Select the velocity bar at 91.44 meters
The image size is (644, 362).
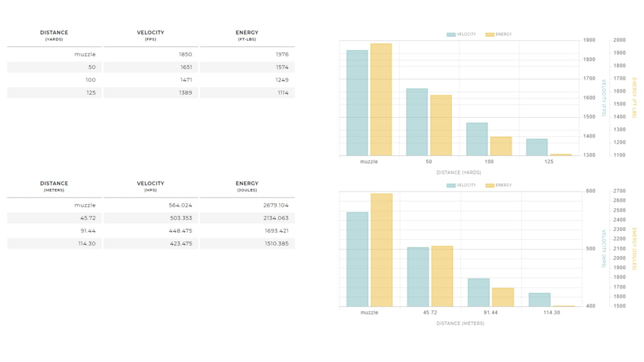(479, 293)
